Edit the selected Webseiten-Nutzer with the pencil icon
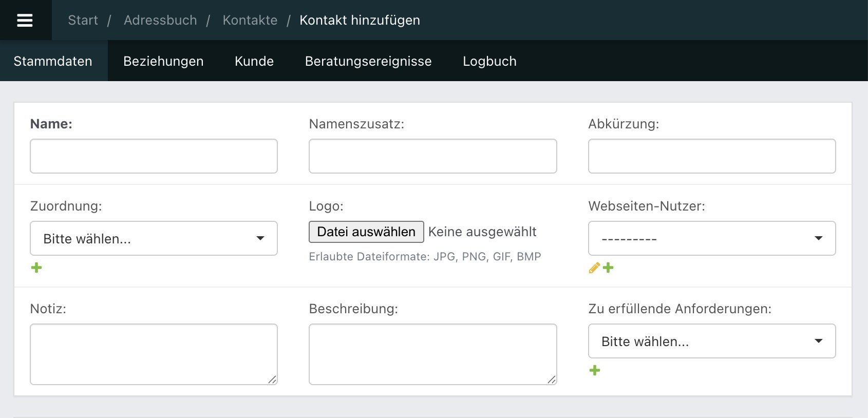Image resolution: width=868 pixels, height=418 pixels. [x=594, y=268]
